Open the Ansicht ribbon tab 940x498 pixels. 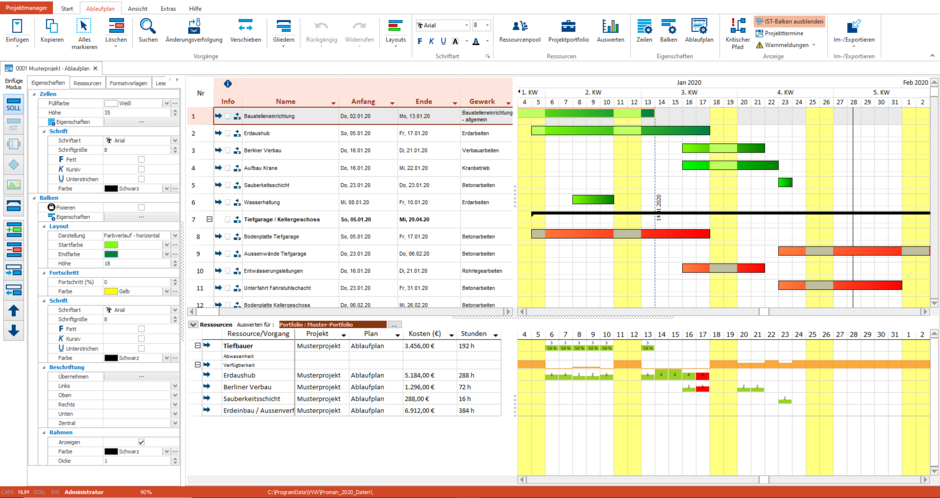pos(138,8)
